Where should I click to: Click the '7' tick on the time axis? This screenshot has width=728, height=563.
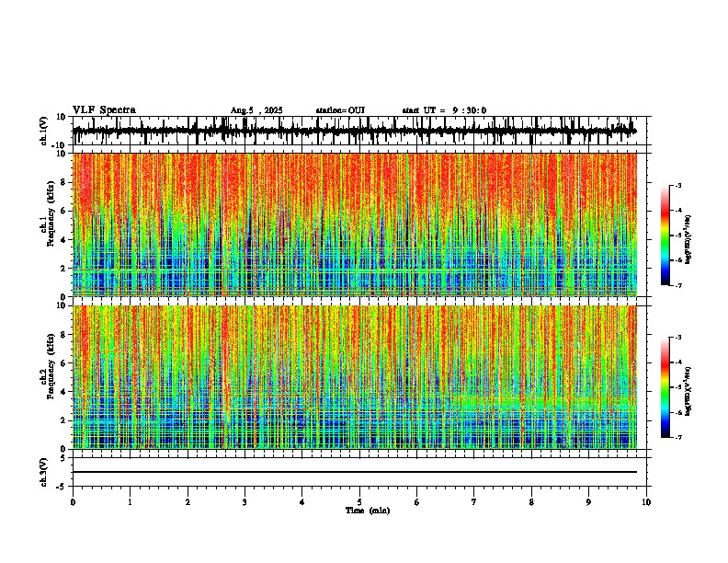pyautogui.click(x=474, y=502)
